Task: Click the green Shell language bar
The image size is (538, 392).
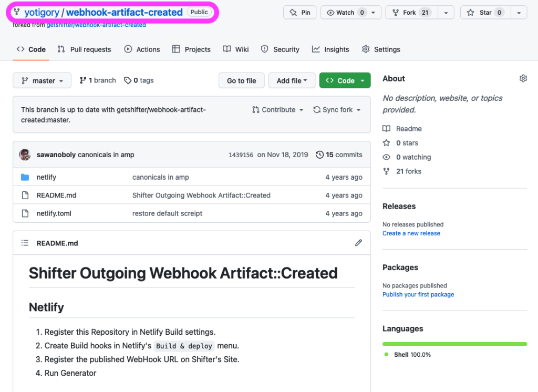Action: [454, 344]
